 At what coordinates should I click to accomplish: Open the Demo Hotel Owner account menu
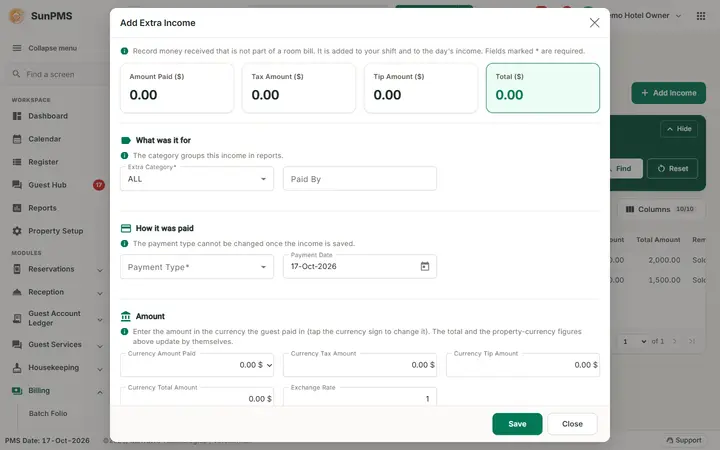click(646, 16)
